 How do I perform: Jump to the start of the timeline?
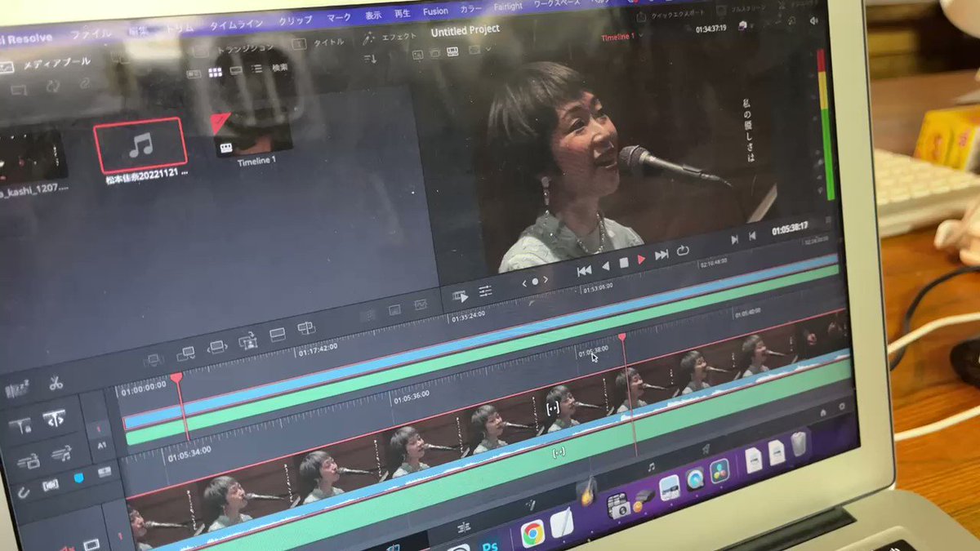coord(584,270)
